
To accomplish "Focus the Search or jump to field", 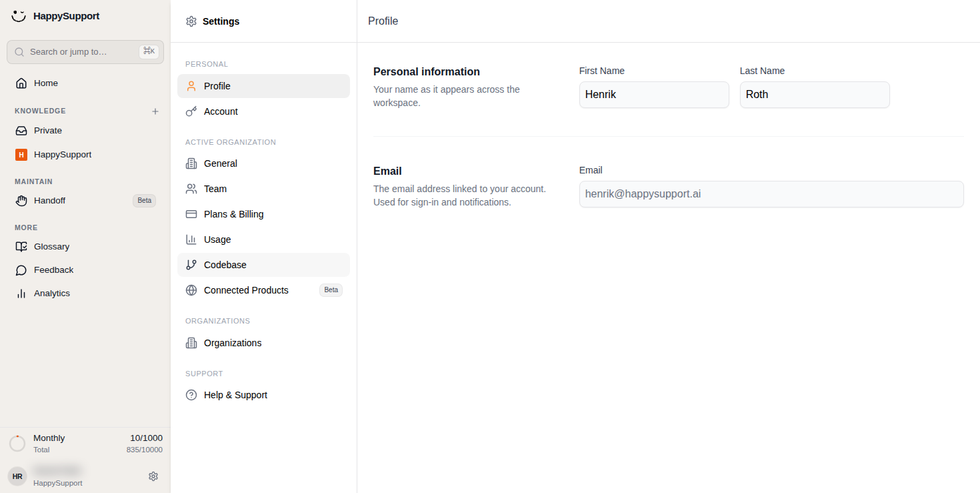I will click(x=85, y=52).
